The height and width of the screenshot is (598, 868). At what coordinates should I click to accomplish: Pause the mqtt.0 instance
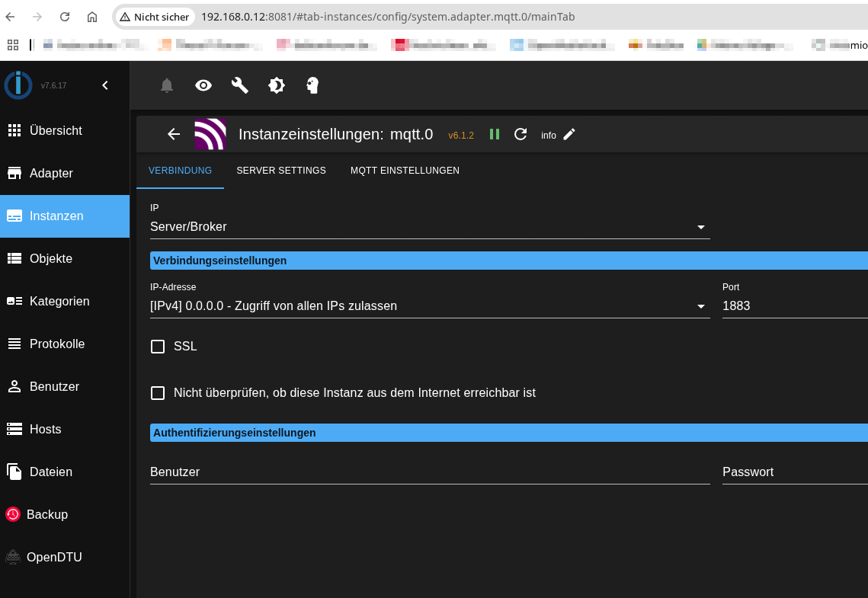click(495, 134)
